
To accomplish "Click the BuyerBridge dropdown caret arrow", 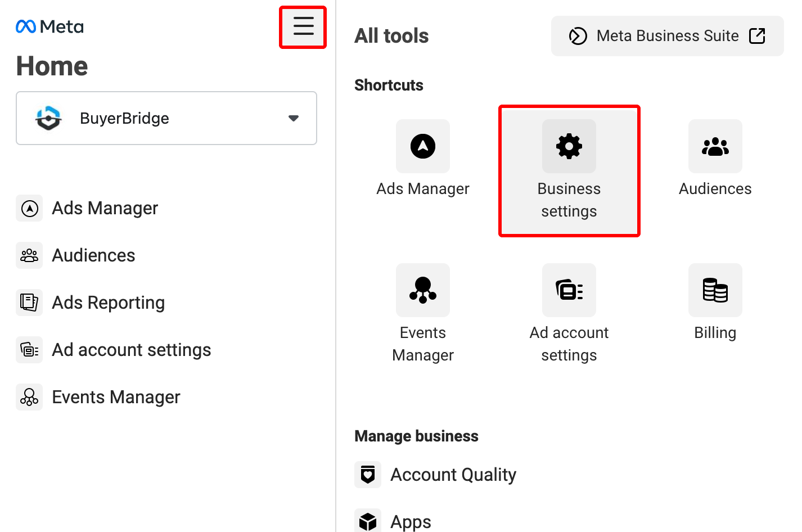I will pyautogui.click(x=293, y=118).
